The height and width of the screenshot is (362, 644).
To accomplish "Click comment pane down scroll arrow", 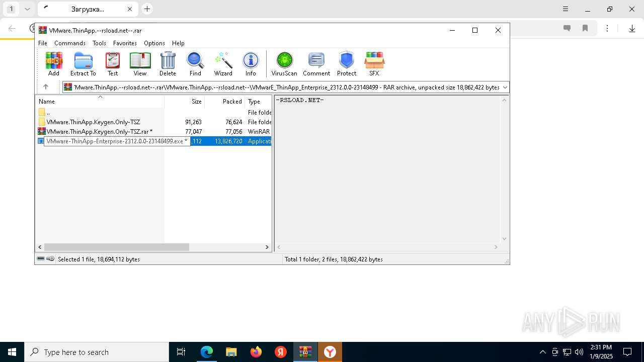I will [505, 239].
